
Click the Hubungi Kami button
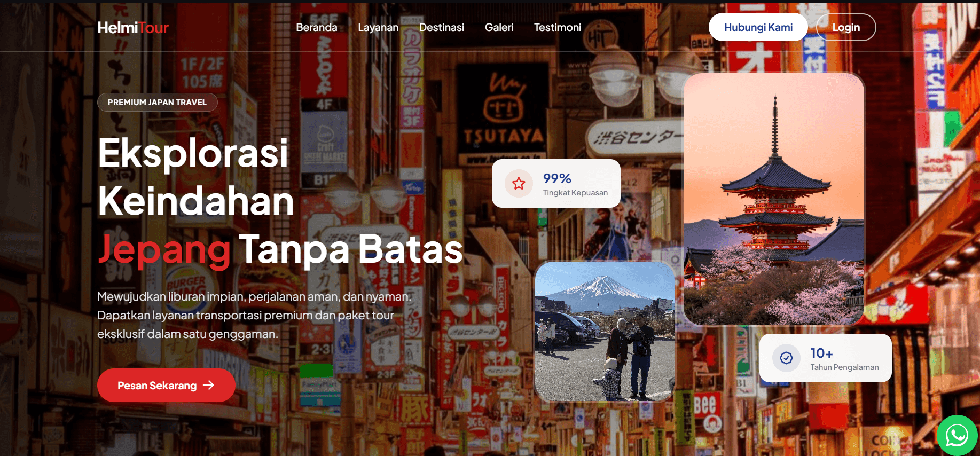[758, 27]
